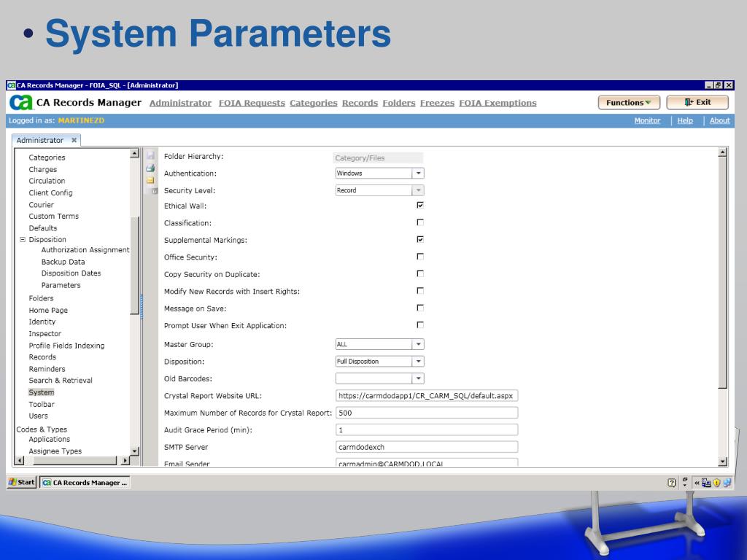
Task: Click the form panel scroll-up arrow
Action: (723, 152)
